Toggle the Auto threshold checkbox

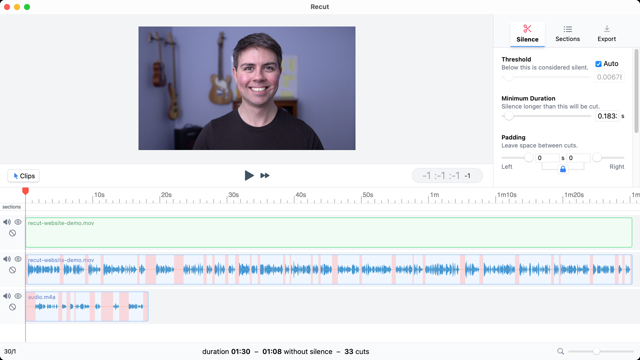click(x=598, y=64)
